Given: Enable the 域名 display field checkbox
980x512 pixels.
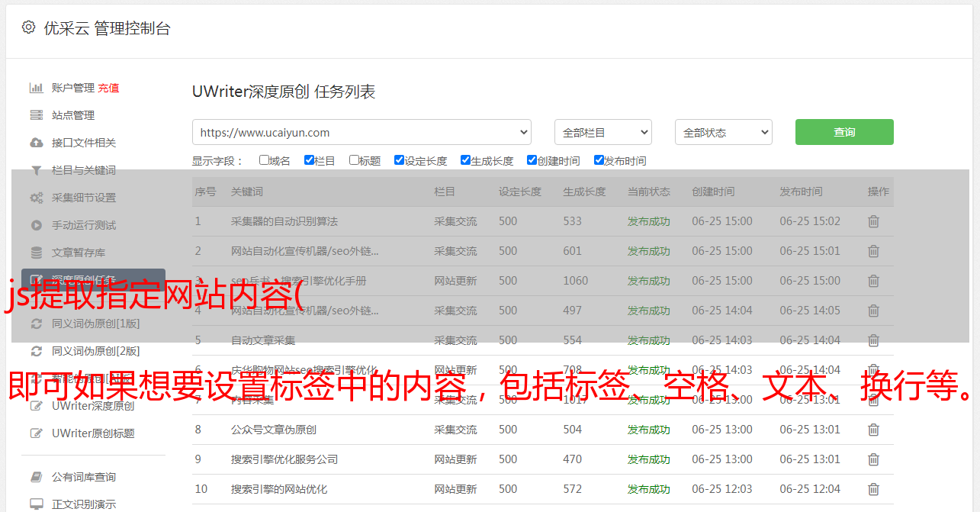Looking at the screenshot, I should pos(264,160).
